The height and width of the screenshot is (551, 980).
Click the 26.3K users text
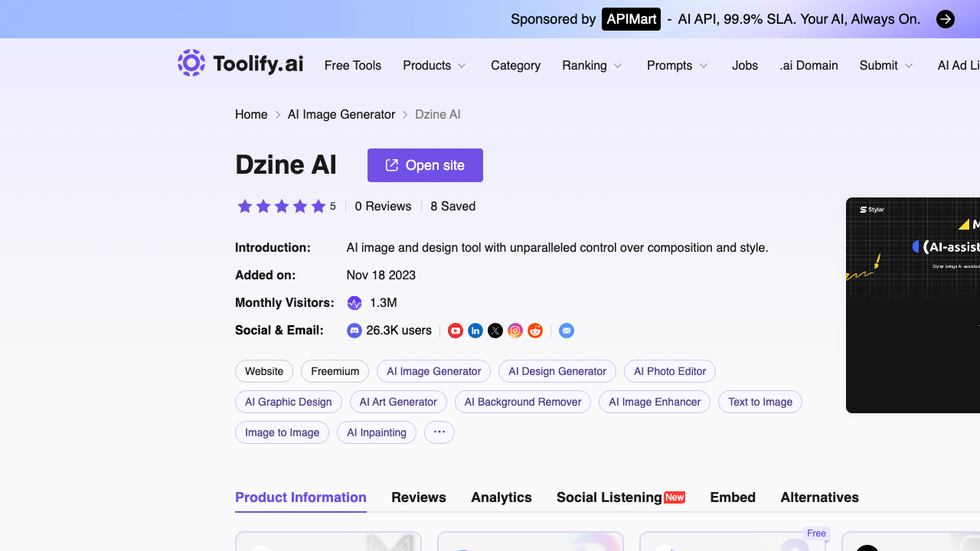[399, 331]
